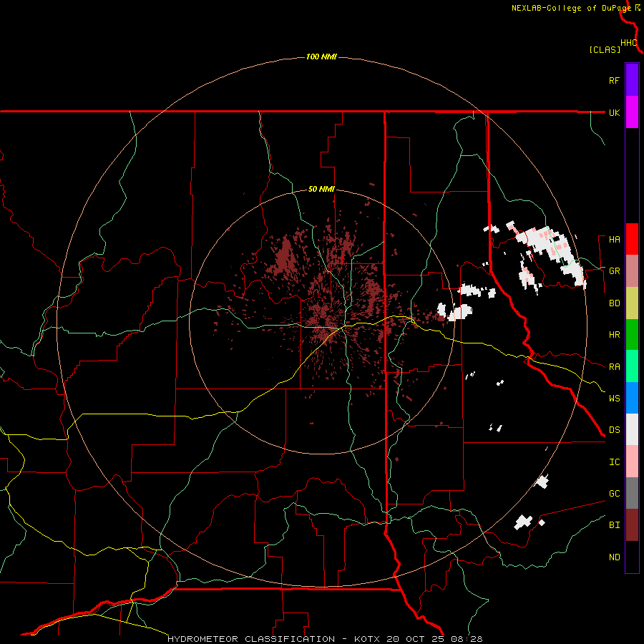The image size is (644, 644).
Task: Click the NEXLAB-College of DuPage credit text
Action: (571, 8)
